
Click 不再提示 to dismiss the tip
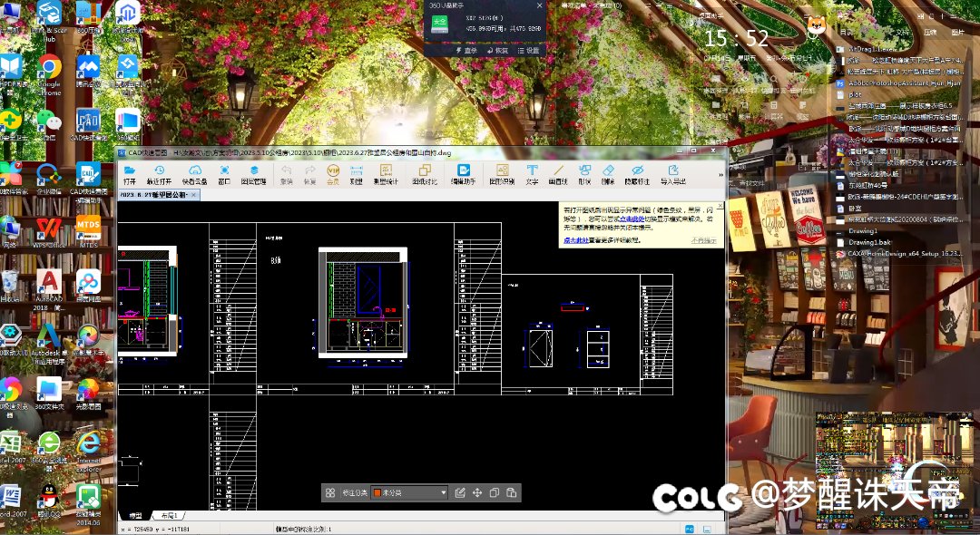click(703, 240)
